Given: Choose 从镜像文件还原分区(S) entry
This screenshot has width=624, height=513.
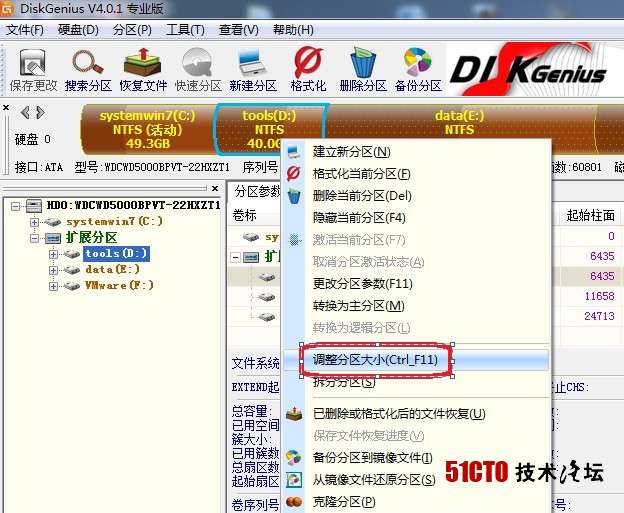Looking at the screenshot, I should 417,480.
